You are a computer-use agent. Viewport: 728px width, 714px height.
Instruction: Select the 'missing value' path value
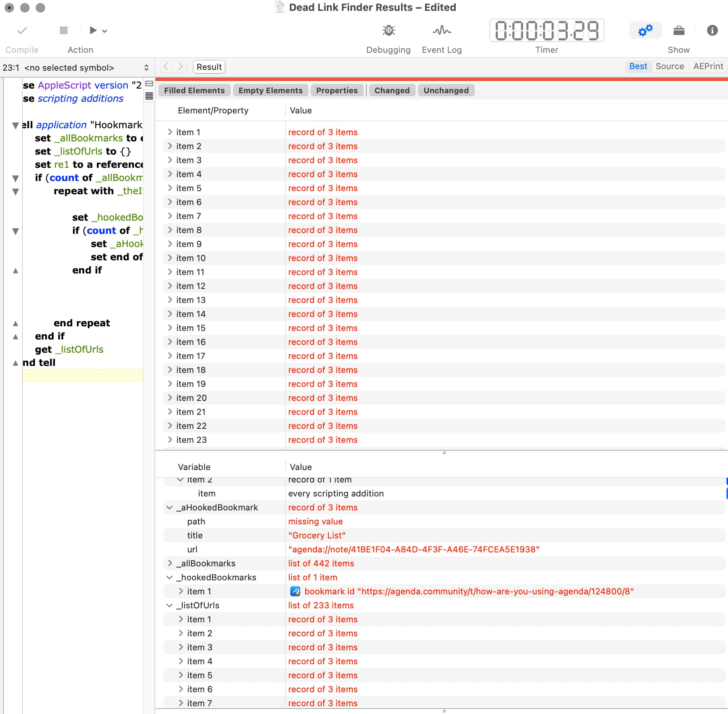tap(315, 521)
